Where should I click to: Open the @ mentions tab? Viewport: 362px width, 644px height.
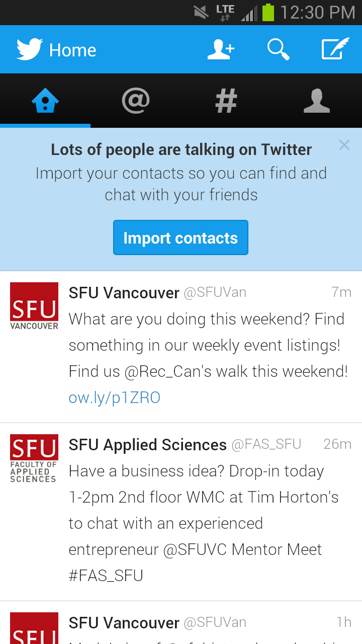[136, 101]
